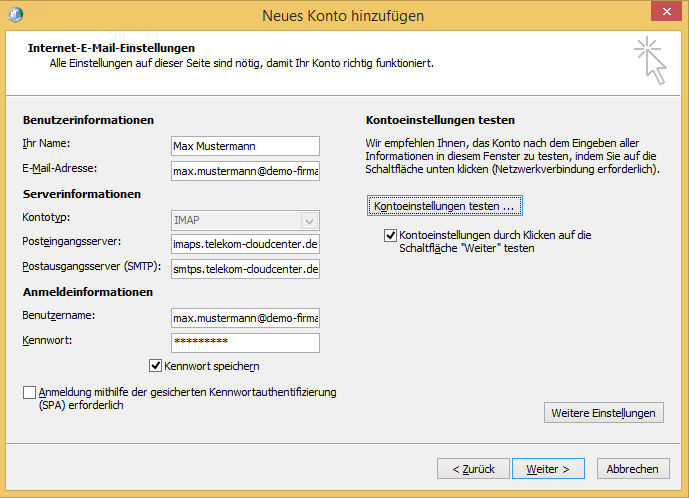Focus the E-Mail-Adresse input field
Screen dimensions: 689x498
(x=245, y=171)
